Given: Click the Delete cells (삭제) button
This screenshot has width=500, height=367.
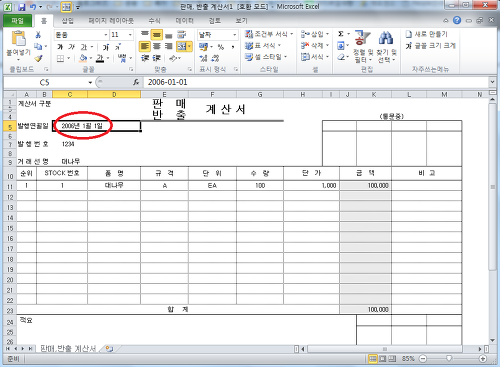Looking at the screenshot, I should (314, 45).
